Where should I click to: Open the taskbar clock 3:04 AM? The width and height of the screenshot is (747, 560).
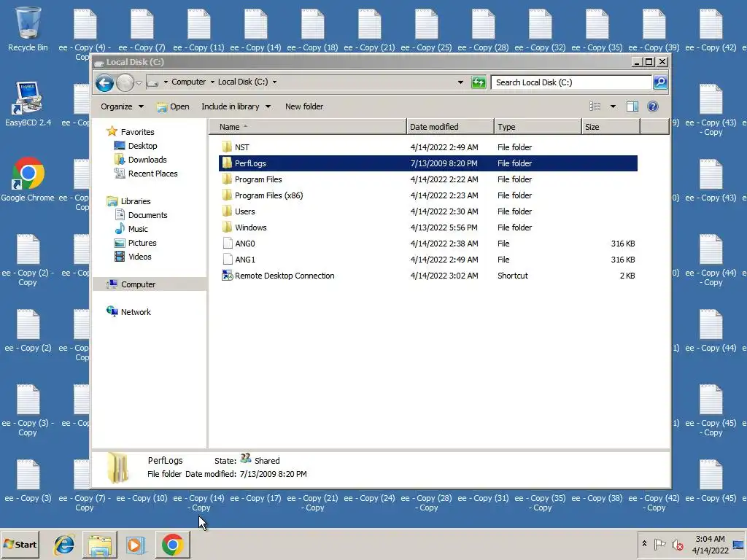pos(710,545)
